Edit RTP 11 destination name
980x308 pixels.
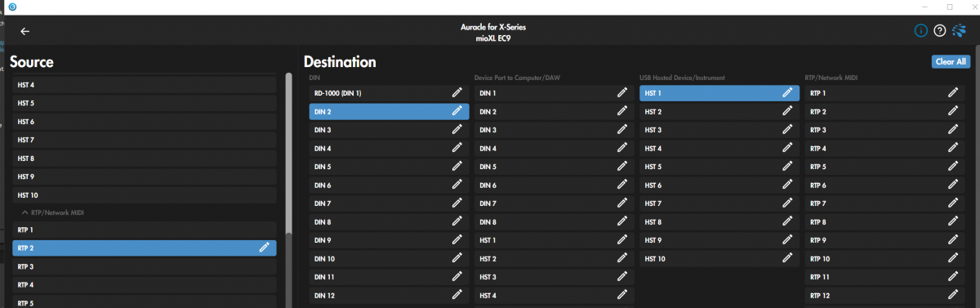(952, 277)
